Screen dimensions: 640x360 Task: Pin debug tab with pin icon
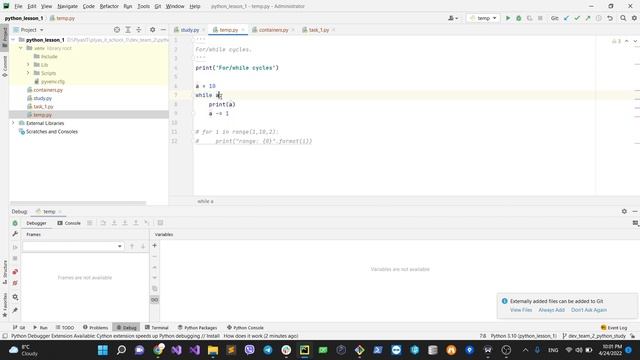tap(15, 311)
